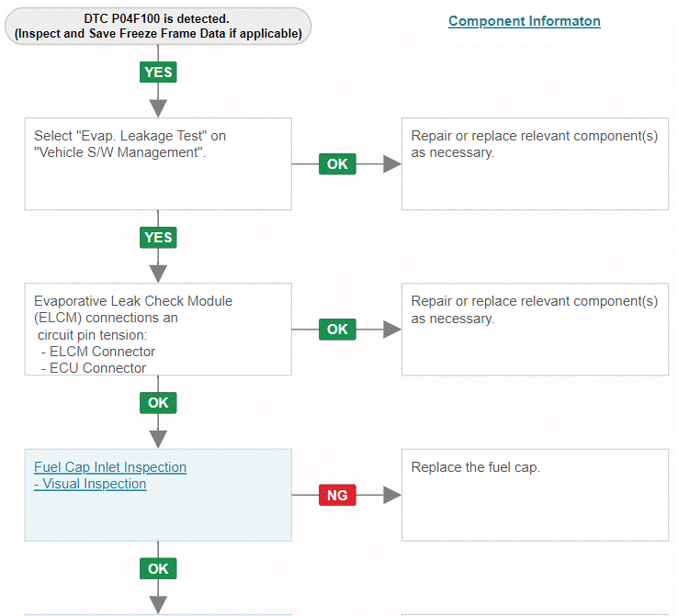
Task: Click the OK label beside ELCM connections box
Action: (337, 330)
